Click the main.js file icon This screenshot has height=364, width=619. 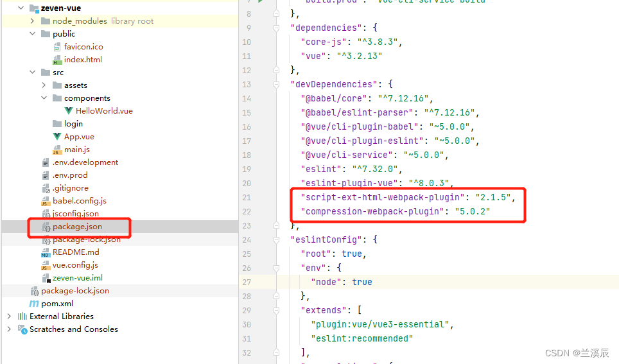57,150
